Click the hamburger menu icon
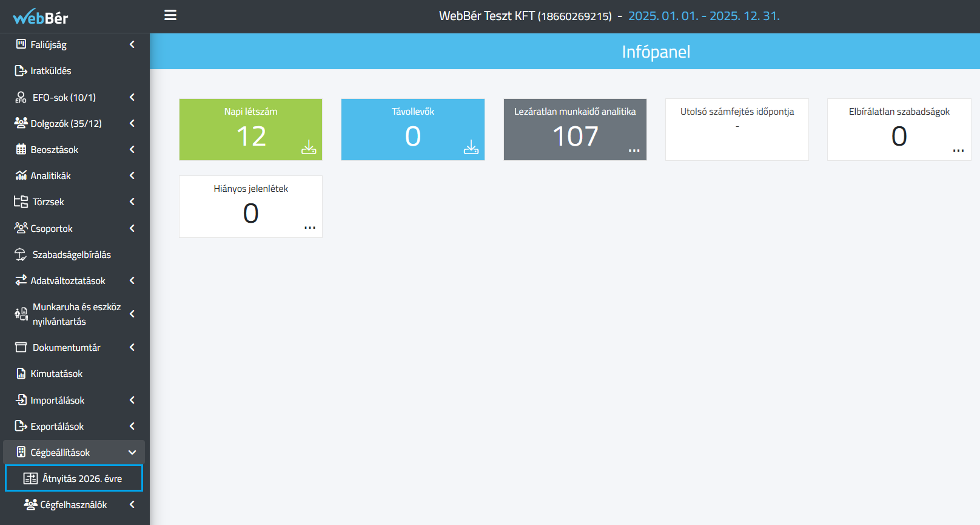 170,15
